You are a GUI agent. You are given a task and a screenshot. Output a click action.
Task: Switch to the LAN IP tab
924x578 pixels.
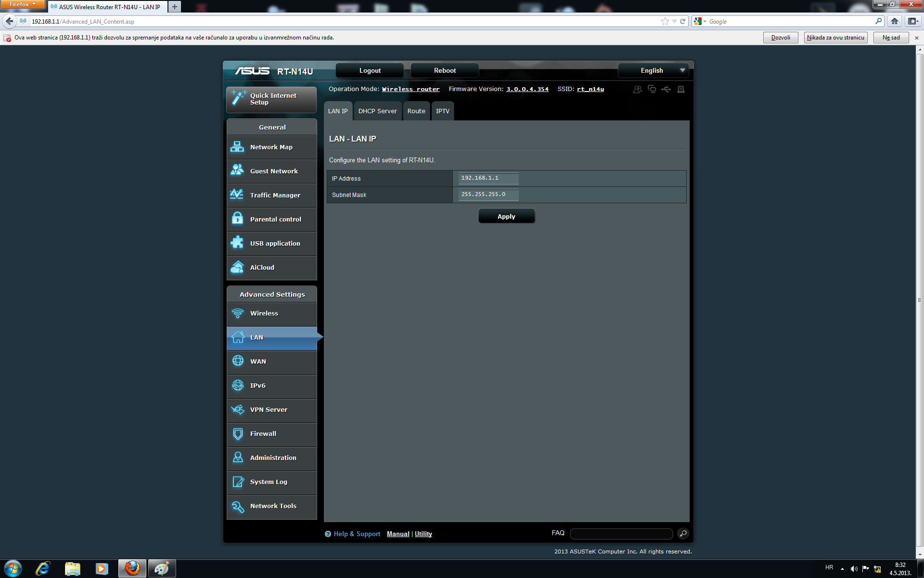pyautogui.click(x=338, y=111)
